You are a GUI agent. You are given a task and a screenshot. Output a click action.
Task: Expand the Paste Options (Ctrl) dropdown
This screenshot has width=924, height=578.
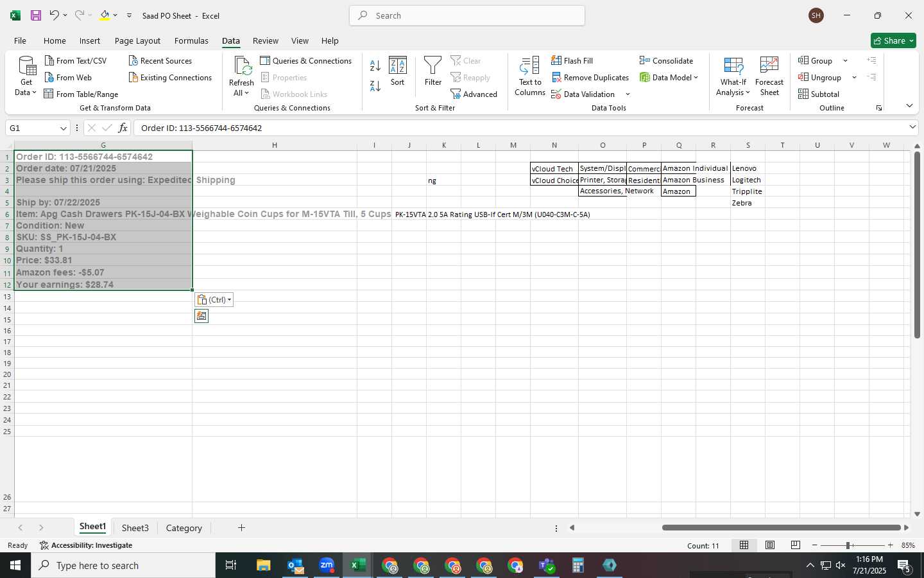coord(214,300)
